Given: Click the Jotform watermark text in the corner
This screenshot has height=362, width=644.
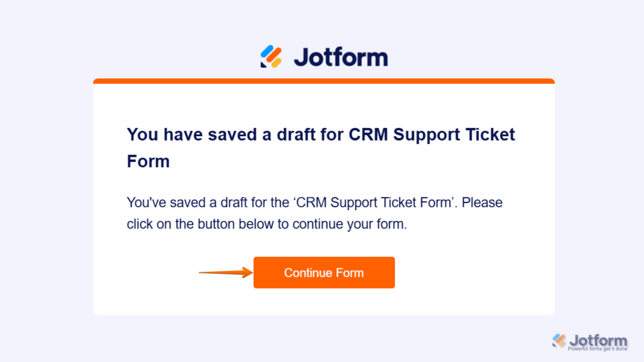Looking at the screenshot, I should tap(598, 340).
